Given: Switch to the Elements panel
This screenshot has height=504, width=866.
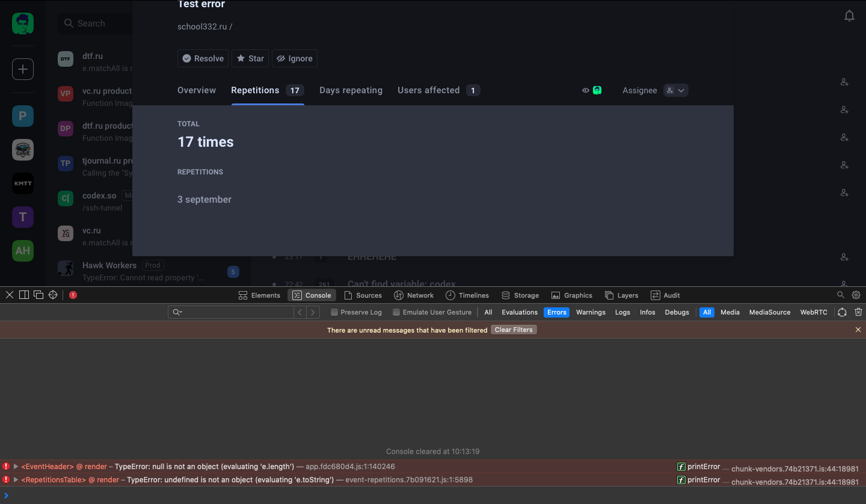Looking at the screenshot, I should point(259,295).
